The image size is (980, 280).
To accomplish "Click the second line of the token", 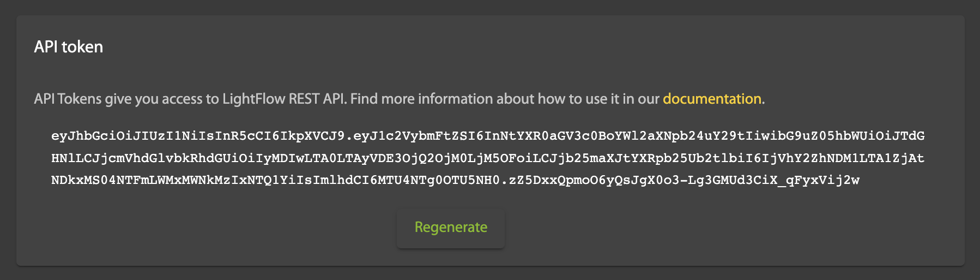I will [487, 158].
